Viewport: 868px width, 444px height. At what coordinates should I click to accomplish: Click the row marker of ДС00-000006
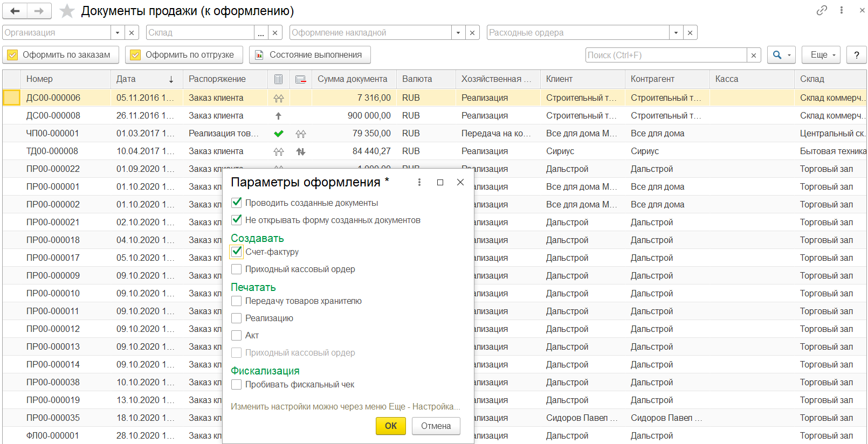click(11, 98)
